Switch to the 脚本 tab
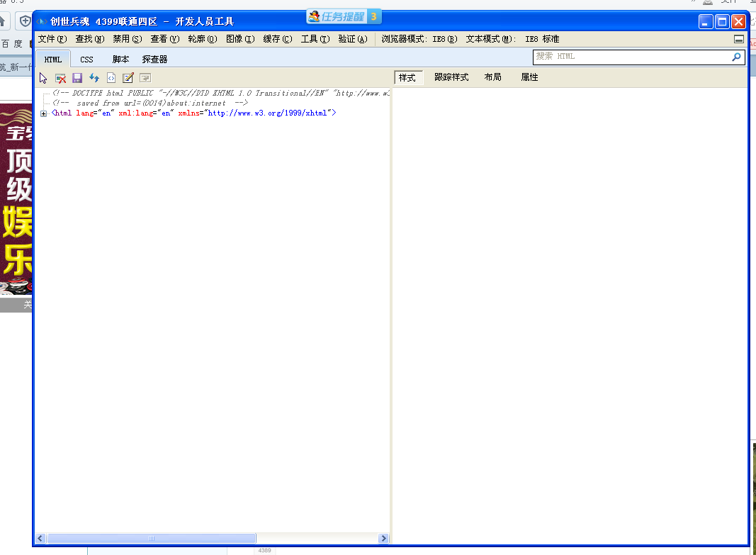Screen dimensions: 756x555 pyautogui.click(x=120, y=60)
